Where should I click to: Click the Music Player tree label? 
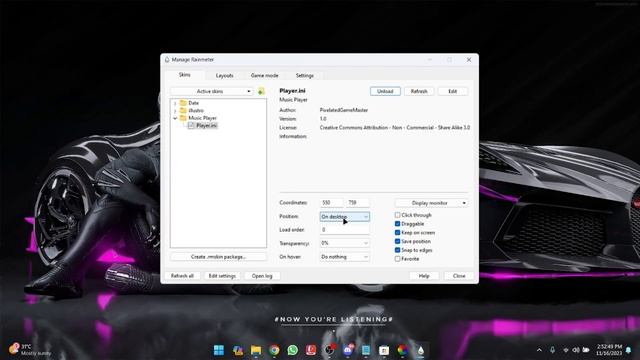coord(202,118)
